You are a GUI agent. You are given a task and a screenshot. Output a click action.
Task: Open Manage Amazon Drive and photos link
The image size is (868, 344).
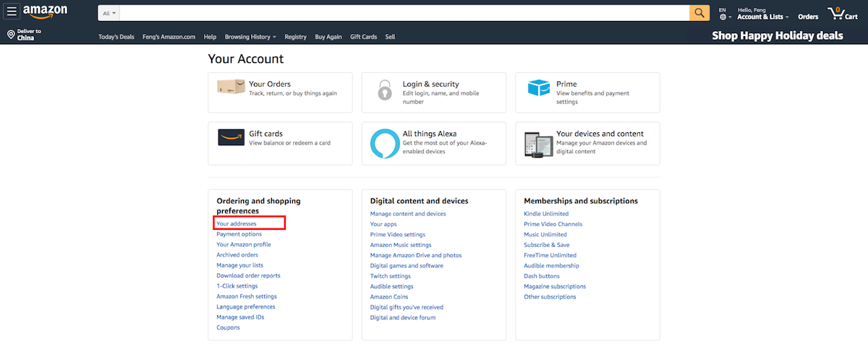coord(416,255)
